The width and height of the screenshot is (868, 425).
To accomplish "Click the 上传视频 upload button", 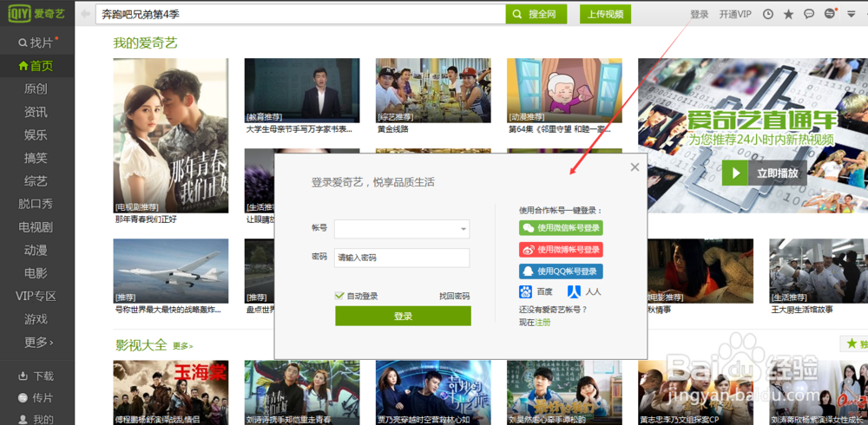I will tap(605, 15).
